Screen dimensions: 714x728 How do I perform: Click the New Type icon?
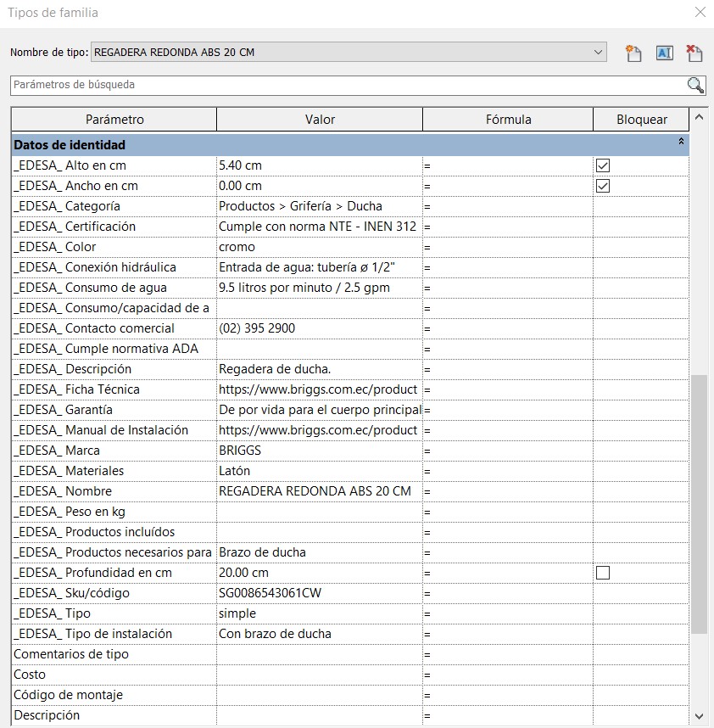click(633, 53)
